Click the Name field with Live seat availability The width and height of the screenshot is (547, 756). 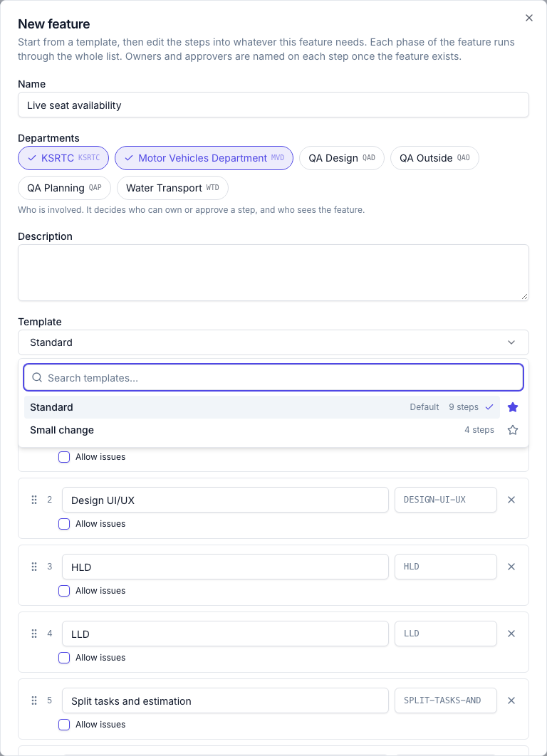(x=273, y=105)
